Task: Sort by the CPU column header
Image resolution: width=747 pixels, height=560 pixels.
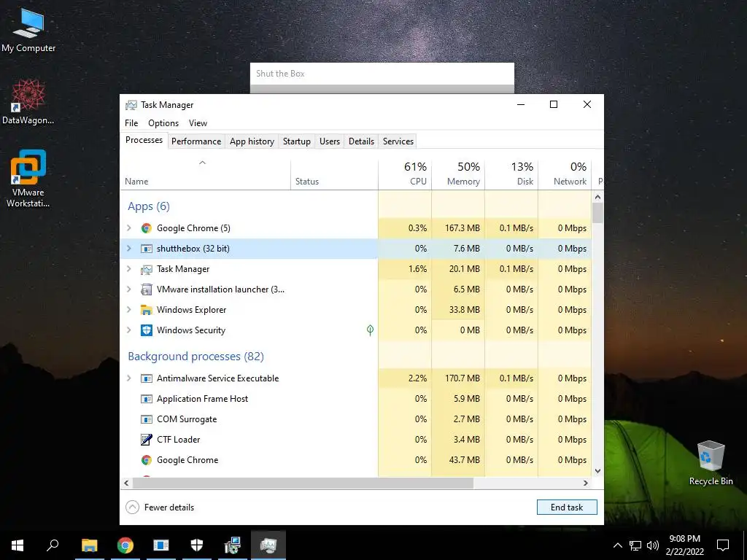Action: click(x=405, y=174)
